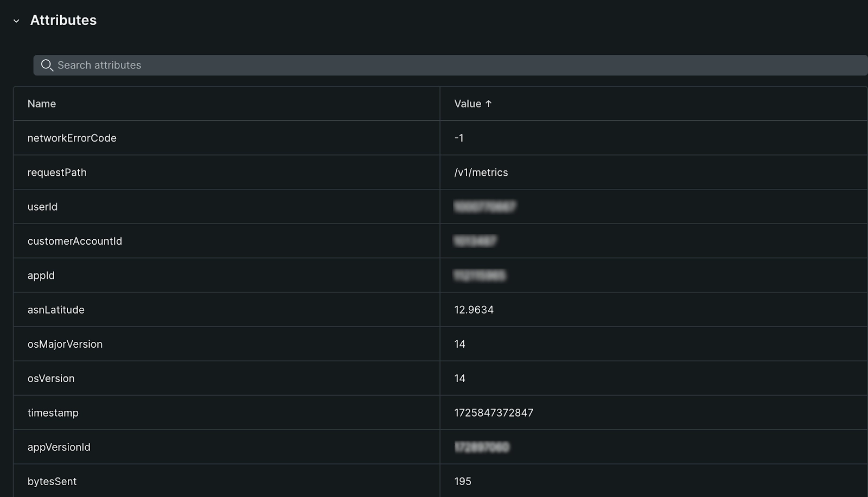Click the timestamp value 1725847372847
The height and width of the screenshot is (497, 868).
tap(493, 412)
